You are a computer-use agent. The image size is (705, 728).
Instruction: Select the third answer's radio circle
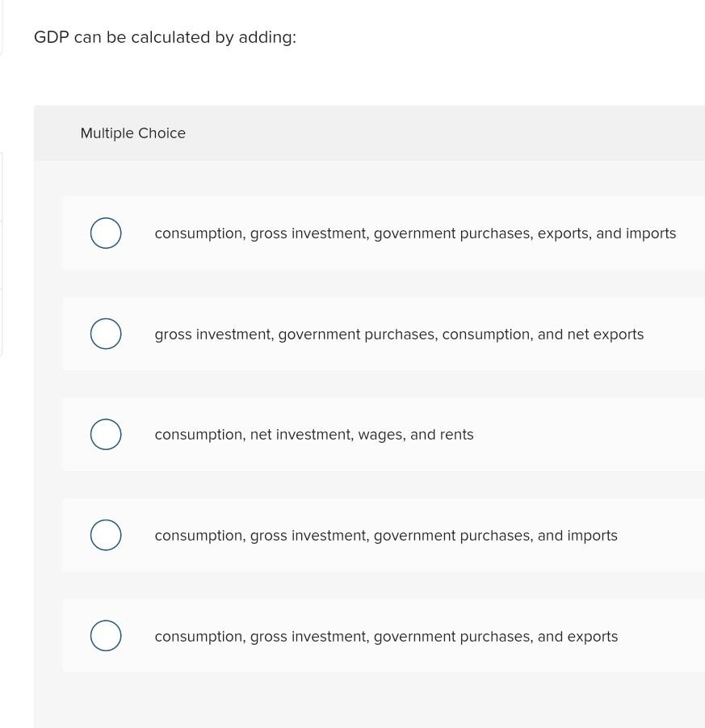tap(106, 434)
